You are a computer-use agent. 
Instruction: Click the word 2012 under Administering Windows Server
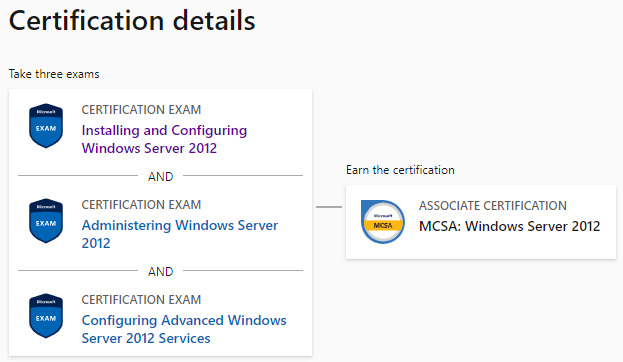click(x=96, y=243)
